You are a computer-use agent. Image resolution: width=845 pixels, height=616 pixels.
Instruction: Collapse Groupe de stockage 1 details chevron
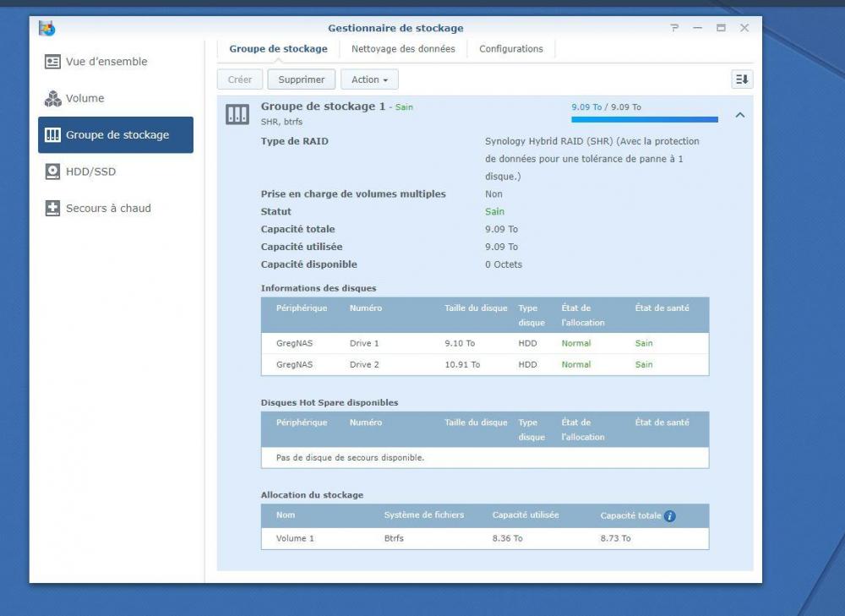coord(739,115)
